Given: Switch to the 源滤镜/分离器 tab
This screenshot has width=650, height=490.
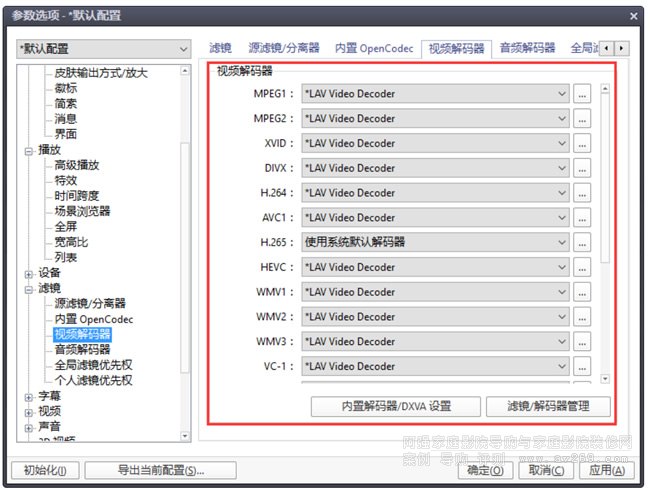Looking at the screenshot, I should 284,48.
